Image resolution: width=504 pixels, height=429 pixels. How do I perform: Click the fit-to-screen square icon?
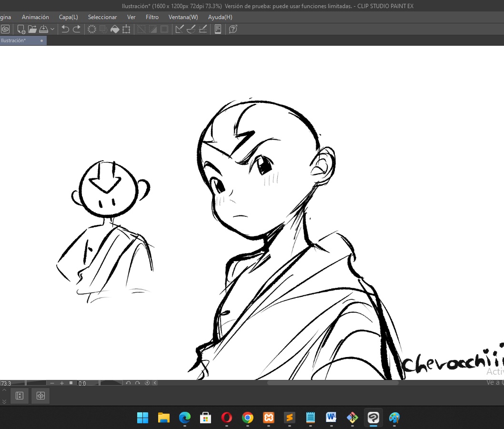click(71, 383)
